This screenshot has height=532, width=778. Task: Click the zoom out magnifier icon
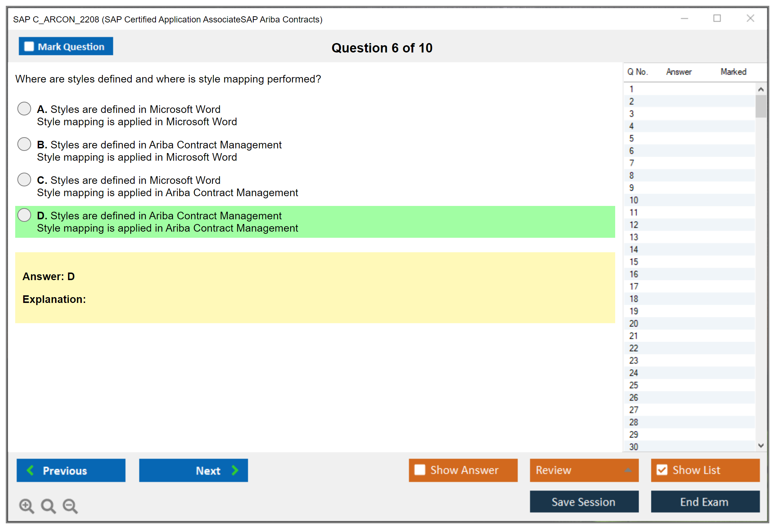pos(70,506)
